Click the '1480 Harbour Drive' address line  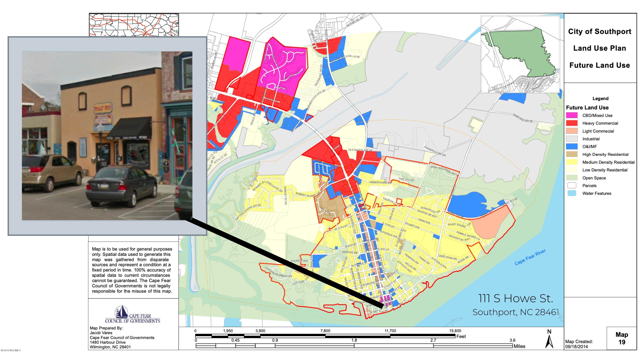tap(108, 342)
